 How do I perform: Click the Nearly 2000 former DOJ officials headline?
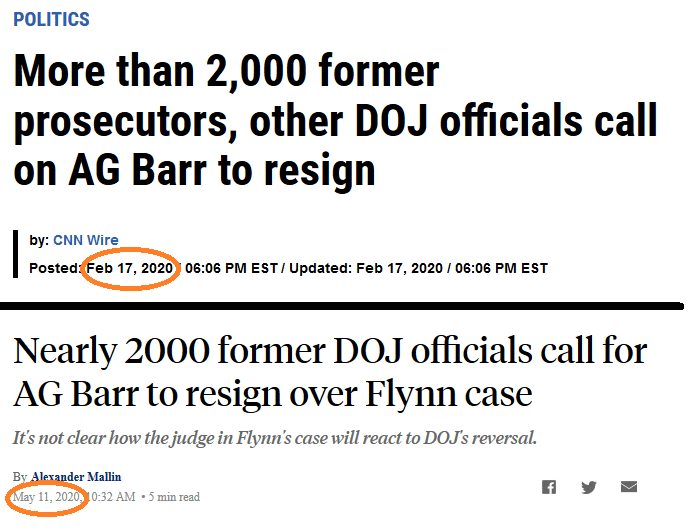pos(330,372)
